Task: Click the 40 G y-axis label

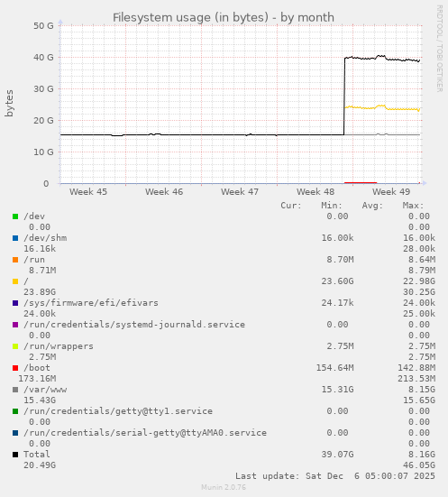Action: point(43,58)
